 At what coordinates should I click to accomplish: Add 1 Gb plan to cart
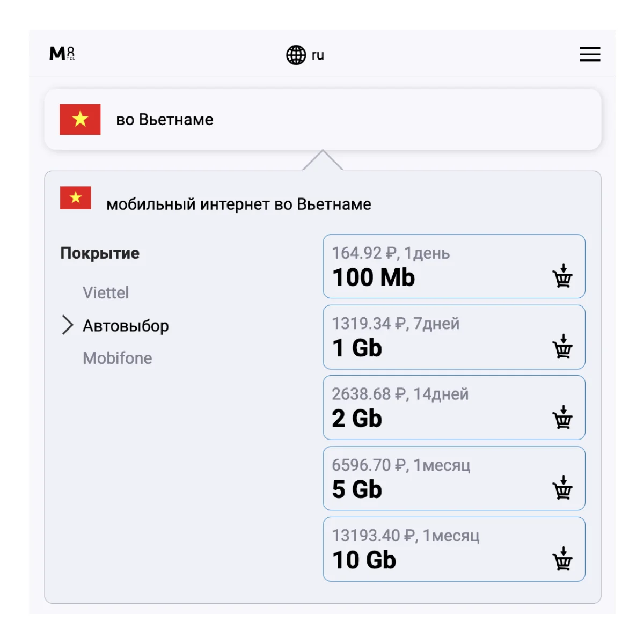tap(562, 347)
